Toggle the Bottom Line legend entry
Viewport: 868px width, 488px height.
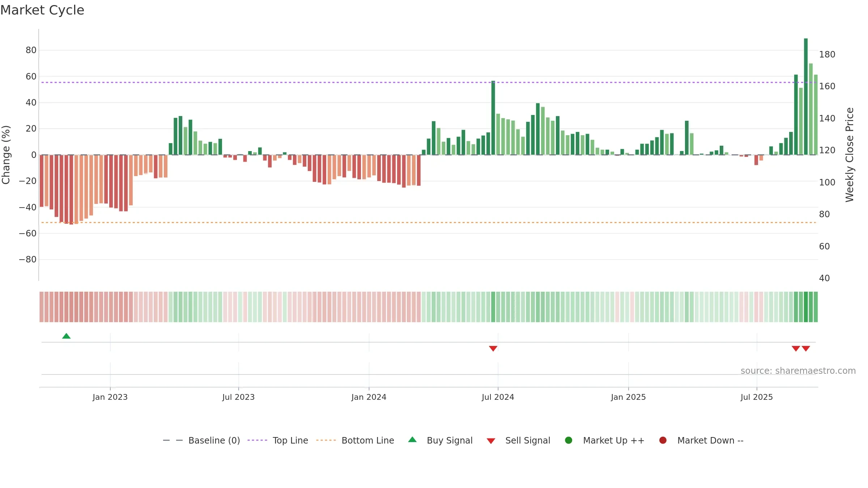click(x=355, y=440)
